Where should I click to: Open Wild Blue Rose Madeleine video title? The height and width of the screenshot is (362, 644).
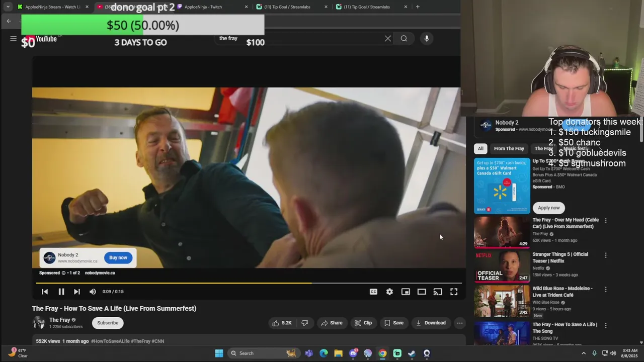click(562, 292)
